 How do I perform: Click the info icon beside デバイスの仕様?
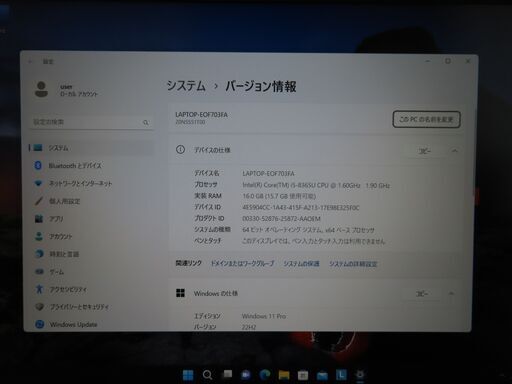180,150
